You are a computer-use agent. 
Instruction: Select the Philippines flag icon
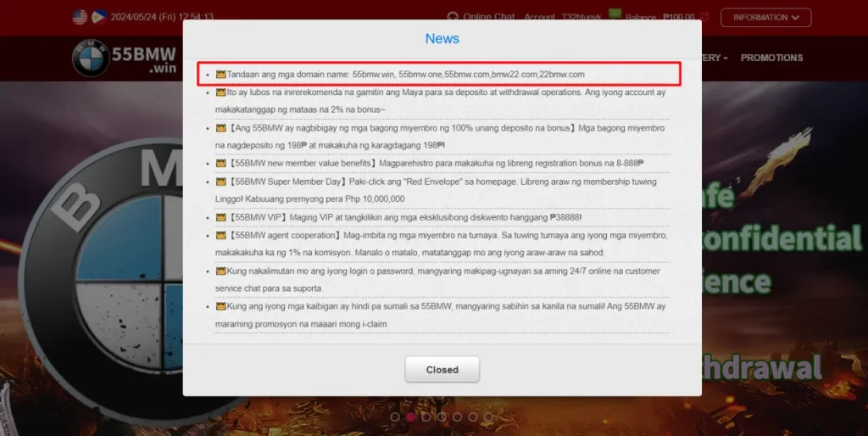tap(98, 17)
